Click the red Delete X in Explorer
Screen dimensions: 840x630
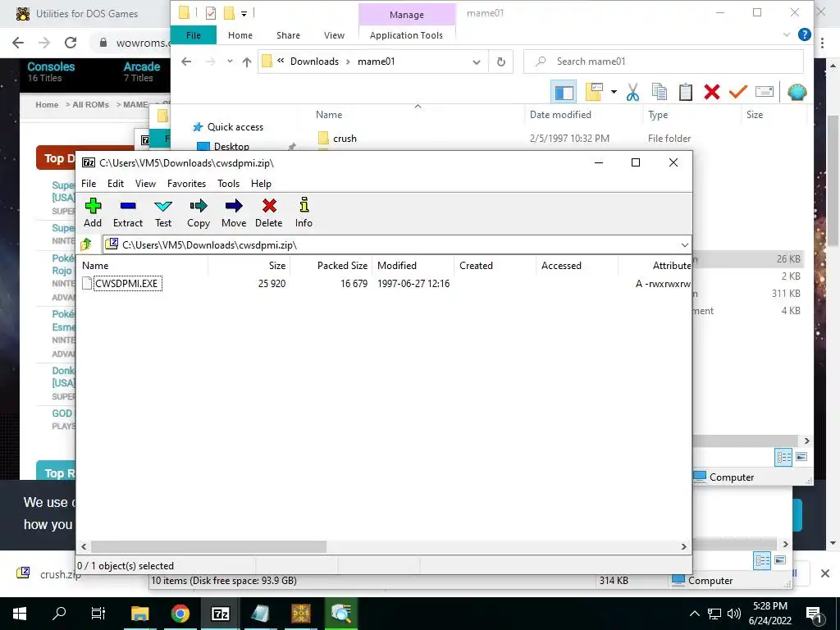click(x=712, y=92)
